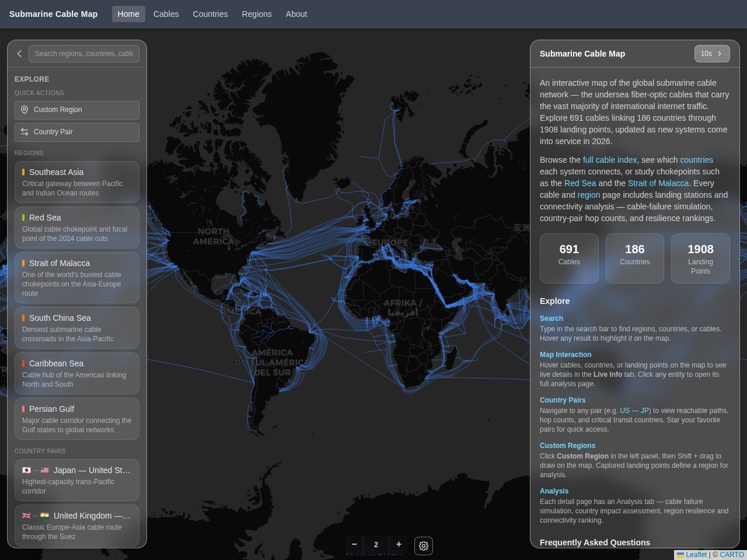747x560 pixels.
Task: Click the 691 Cables stat card
Action: point(569,258)
